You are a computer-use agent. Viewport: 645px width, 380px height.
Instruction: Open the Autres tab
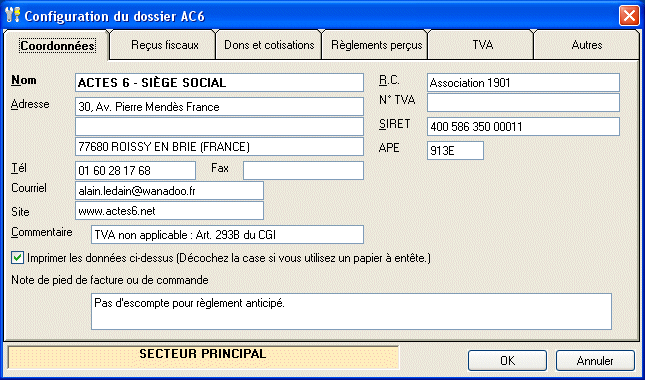pyautogui.click(x=587, y=45)
